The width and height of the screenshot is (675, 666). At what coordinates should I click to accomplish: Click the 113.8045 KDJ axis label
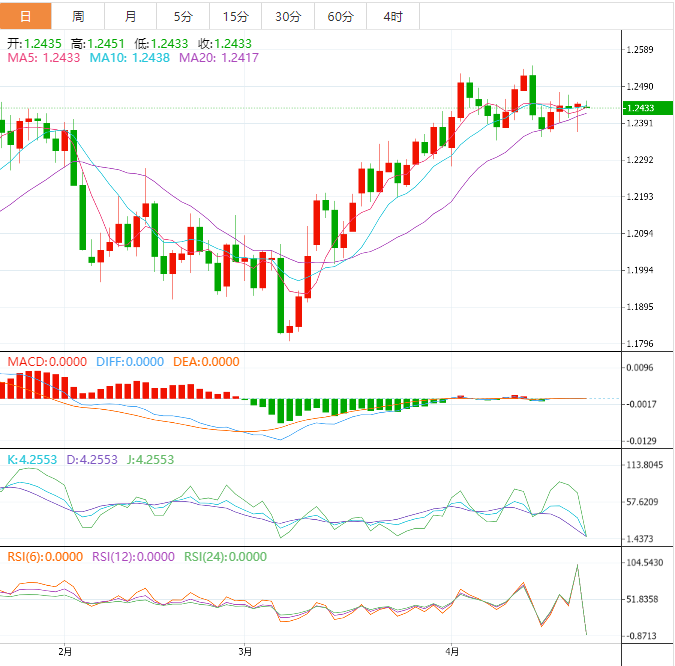[x=644, y=465]
